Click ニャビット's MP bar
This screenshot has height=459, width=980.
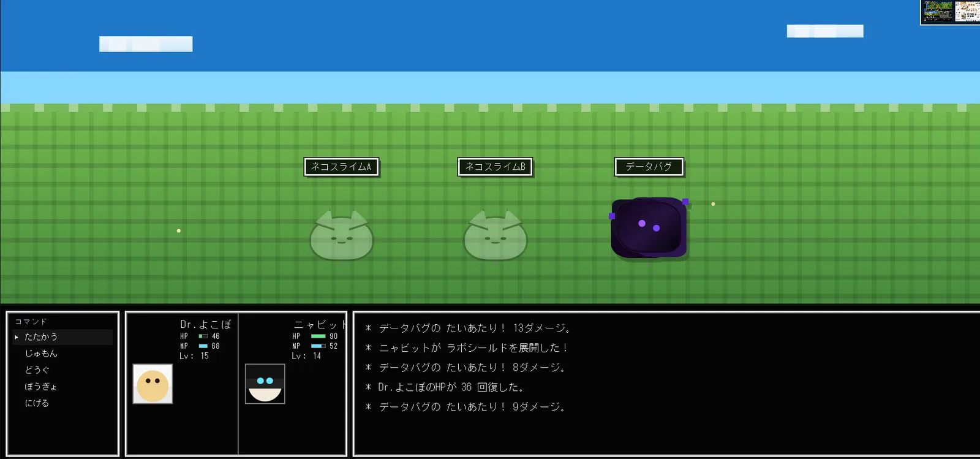(x=318, y=346)
